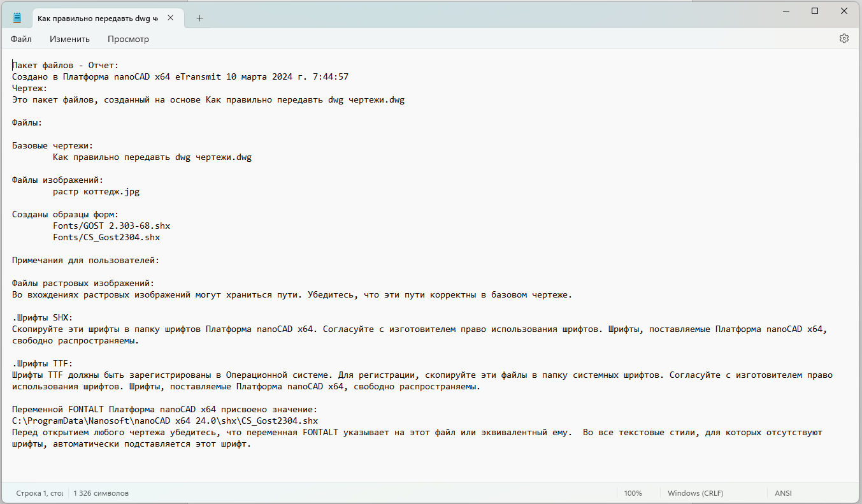Click the line 'свободно распространяемы.'
The height and width of the screenshot is (504, 862).
[x=76, y=341]
